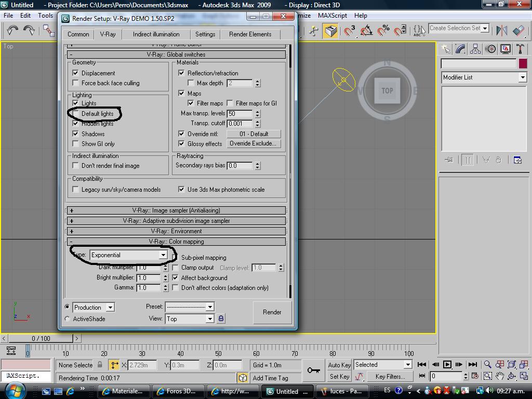This screenshot has width=532, height=399.
Task: Toggle the Override mtl checkbox
Action: click(x=181, y=134)
